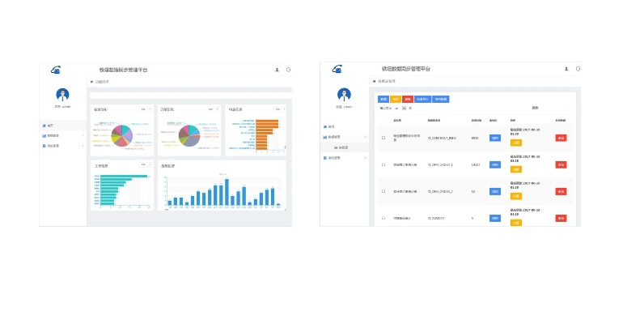Open the dropdown on the orange bar chart card

280,109
